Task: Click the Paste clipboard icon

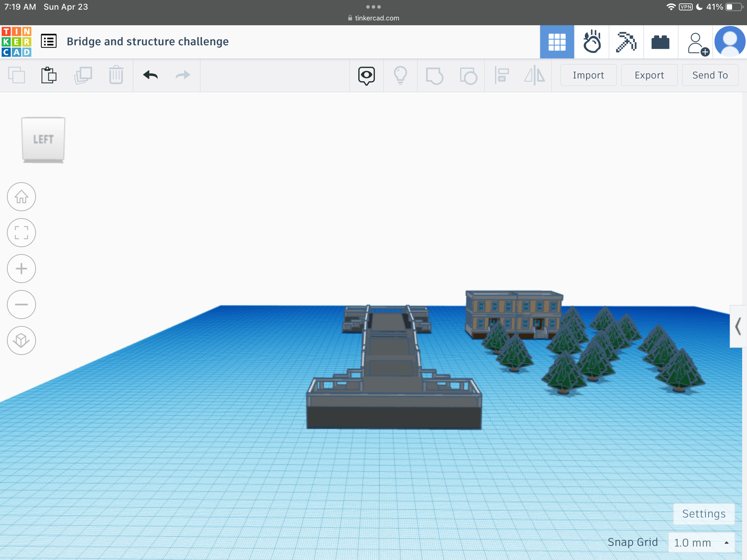Action: tap(49, 75)
